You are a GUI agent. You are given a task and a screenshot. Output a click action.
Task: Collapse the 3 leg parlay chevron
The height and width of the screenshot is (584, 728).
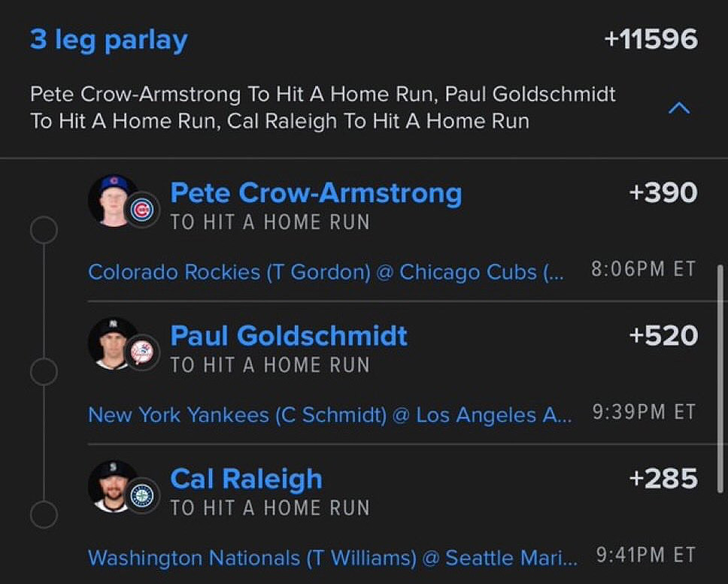(x=678, y=108)
